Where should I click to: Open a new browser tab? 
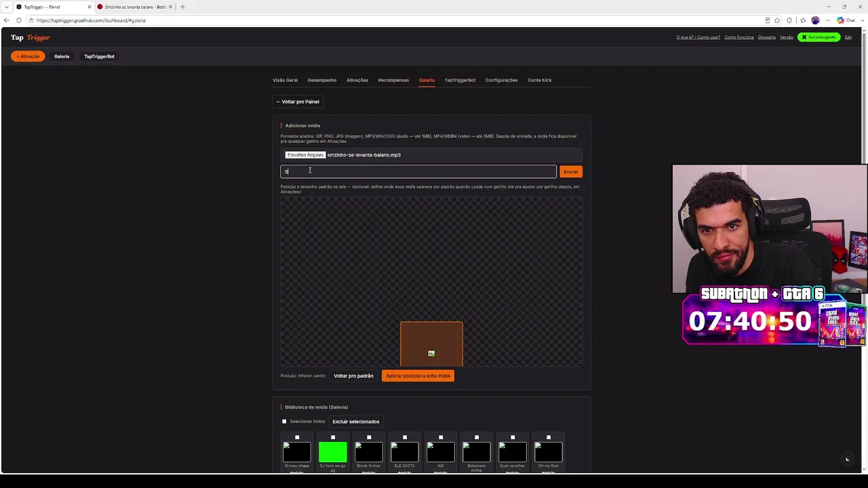tap(182, 7)
